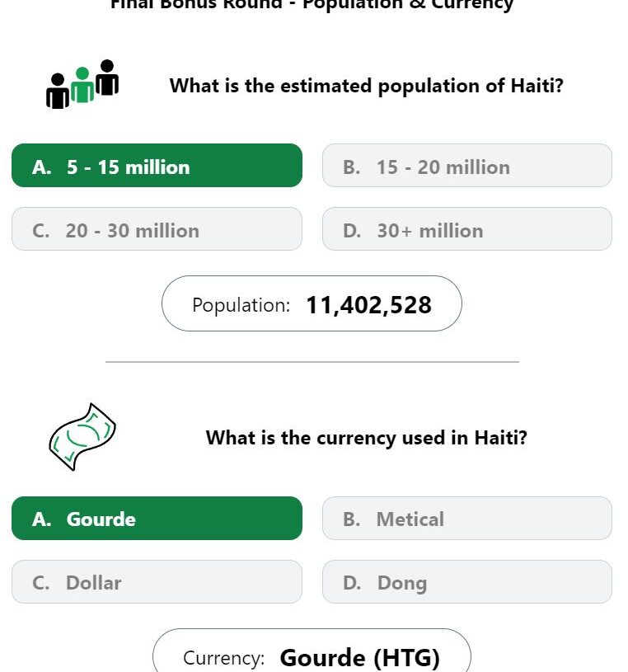Image resolution: width=628 pixels, height=672 pixels.
Task: Click the leftmost black person figure
Action: (57, 92)
